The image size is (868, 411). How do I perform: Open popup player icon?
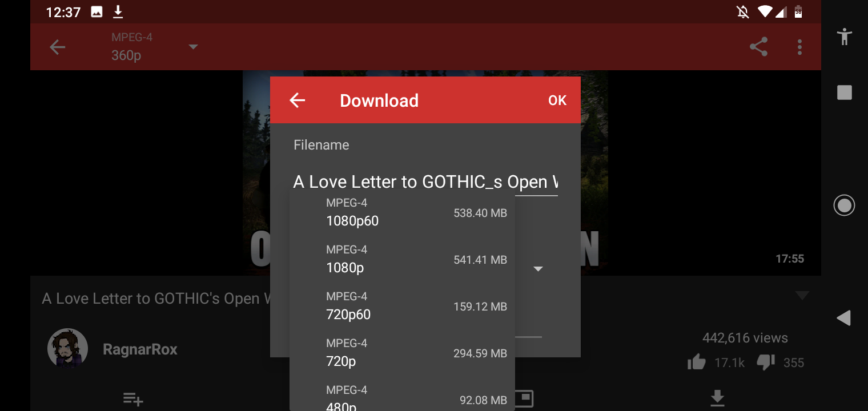524,398
